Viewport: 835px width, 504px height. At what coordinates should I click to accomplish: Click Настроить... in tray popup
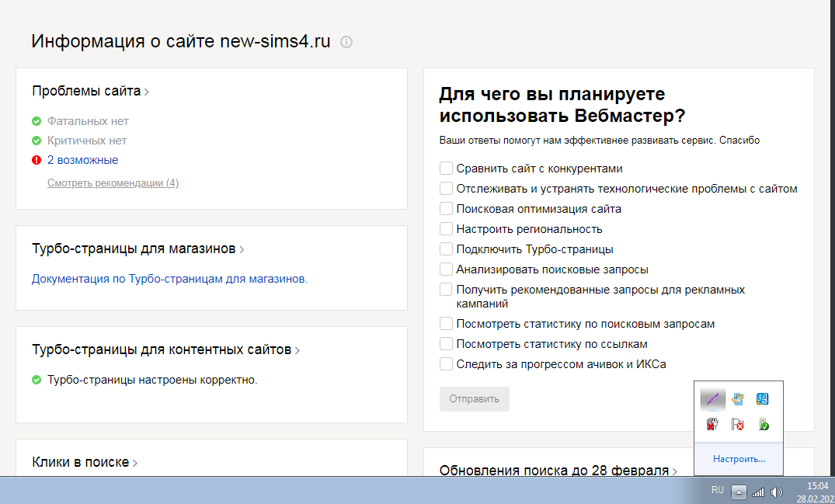coord(739,459)
